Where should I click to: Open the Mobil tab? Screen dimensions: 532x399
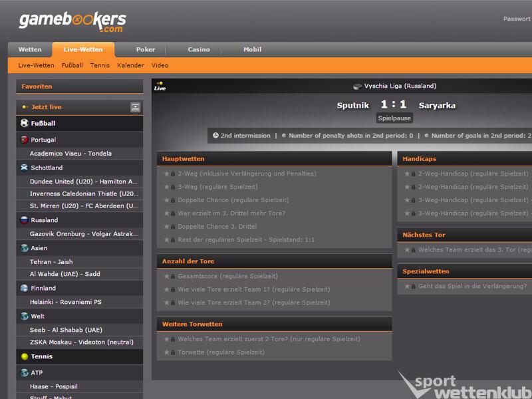click(x=253, y=49)
